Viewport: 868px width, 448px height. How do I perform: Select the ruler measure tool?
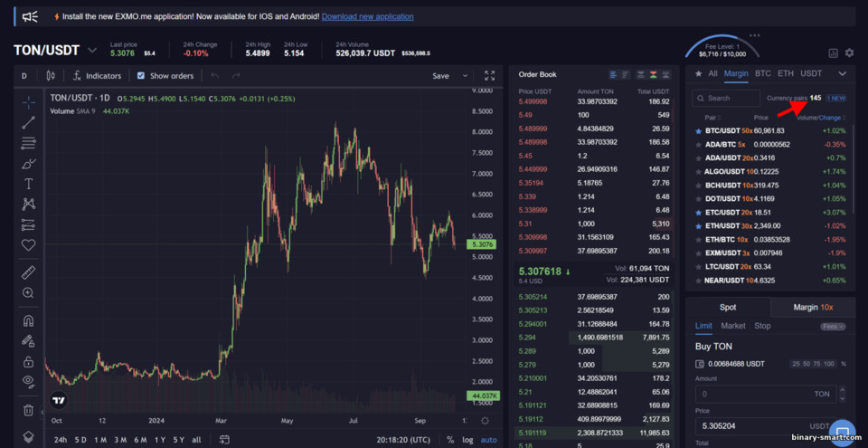coord(28,272)
